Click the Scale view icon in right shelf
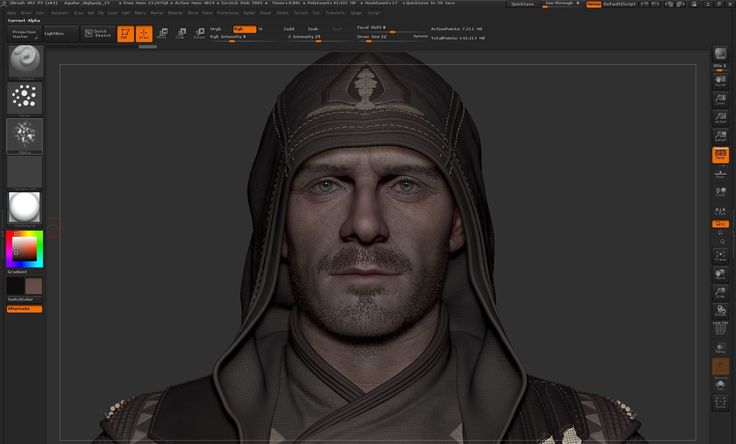This screenshot has width=736, height=444. [x=720, y=293]
